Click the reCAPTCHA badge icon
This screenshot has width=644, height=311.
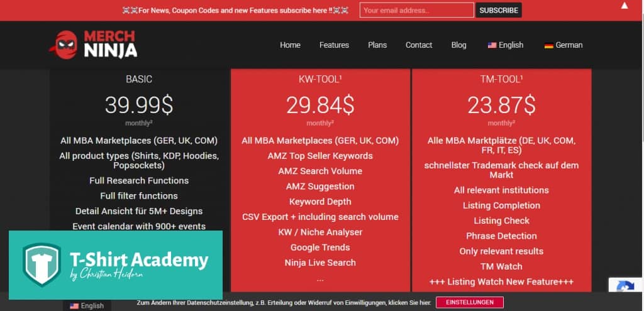tap(626, 286)
